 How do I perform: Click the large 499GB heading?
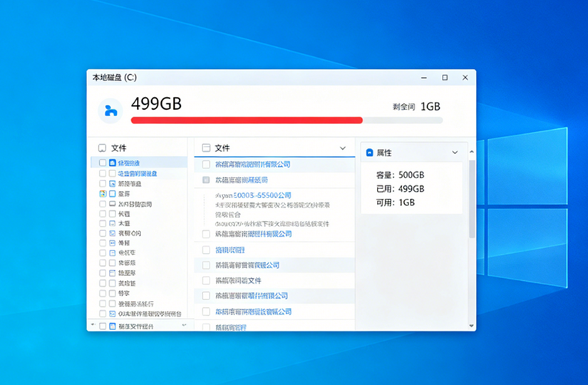point(156,104)
